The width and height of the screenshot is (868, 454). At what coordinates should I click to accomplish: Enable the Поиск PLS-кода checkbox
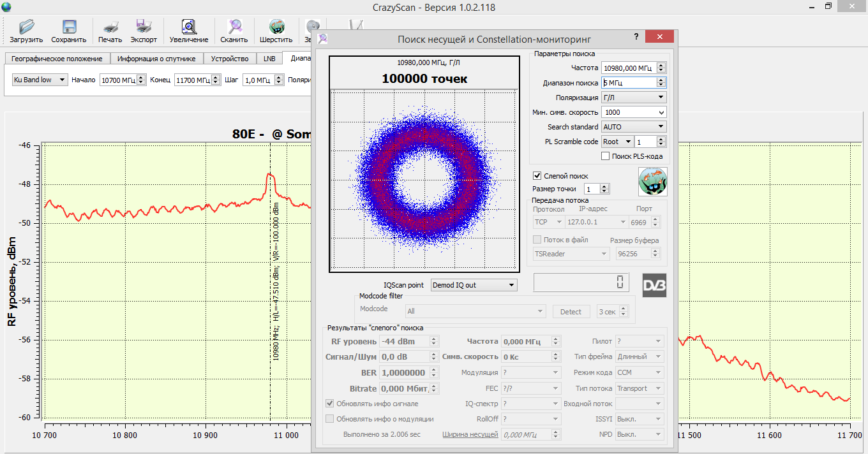(x=606, y=156)
